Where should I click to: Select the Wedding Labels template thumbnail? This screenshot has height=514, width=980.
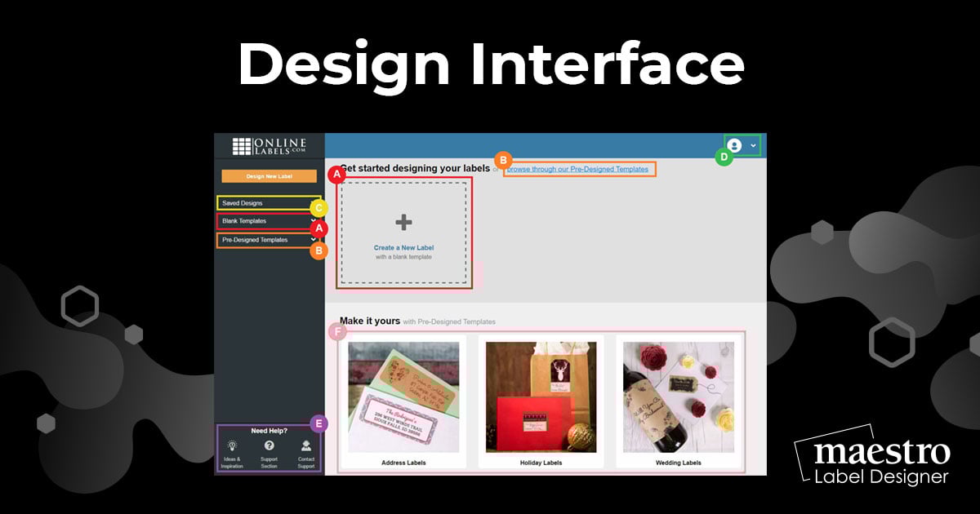click(x=679, y=397)
